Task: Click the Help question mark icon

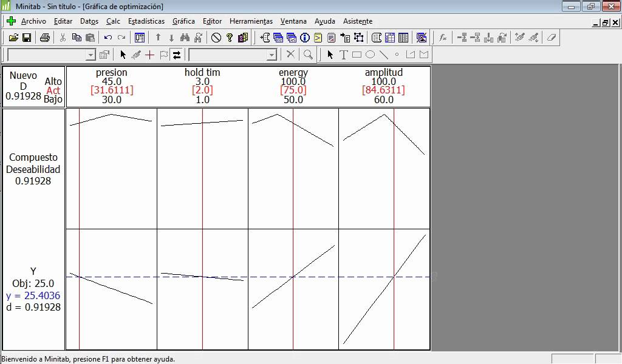Action: coord(230,38)
